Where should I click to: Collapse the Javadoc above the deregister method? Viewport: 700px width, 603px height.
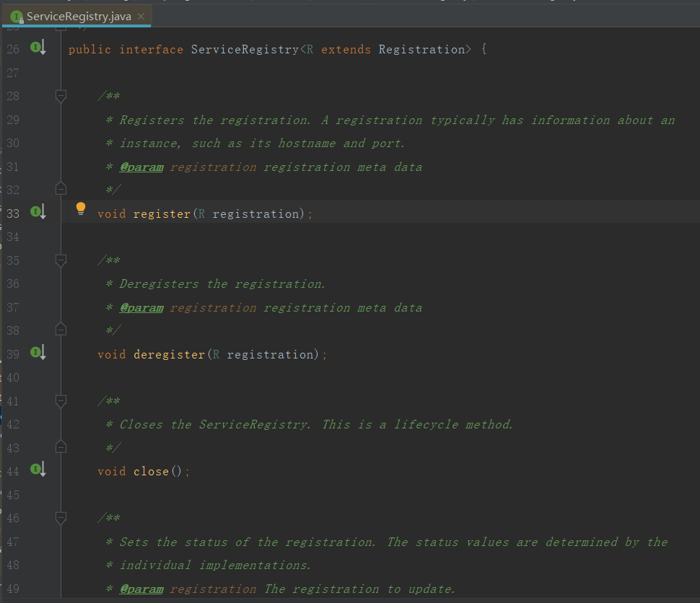click(x=61, y=260)
